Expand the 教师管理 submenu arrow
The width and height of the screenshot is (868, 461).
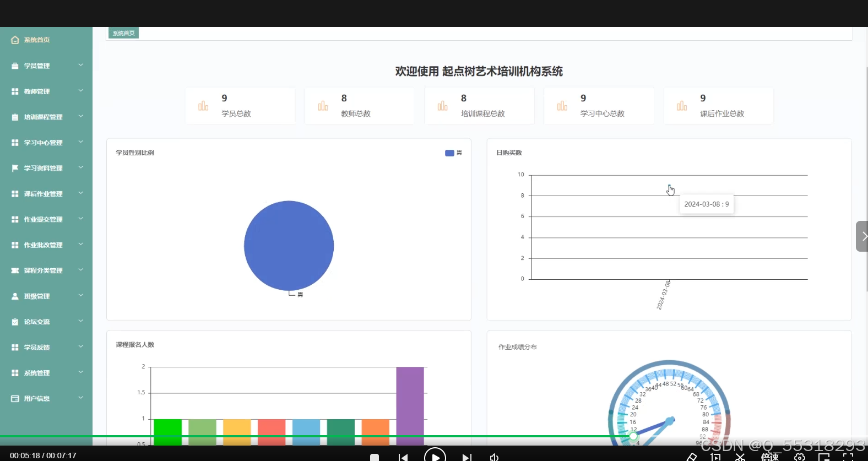81,91
